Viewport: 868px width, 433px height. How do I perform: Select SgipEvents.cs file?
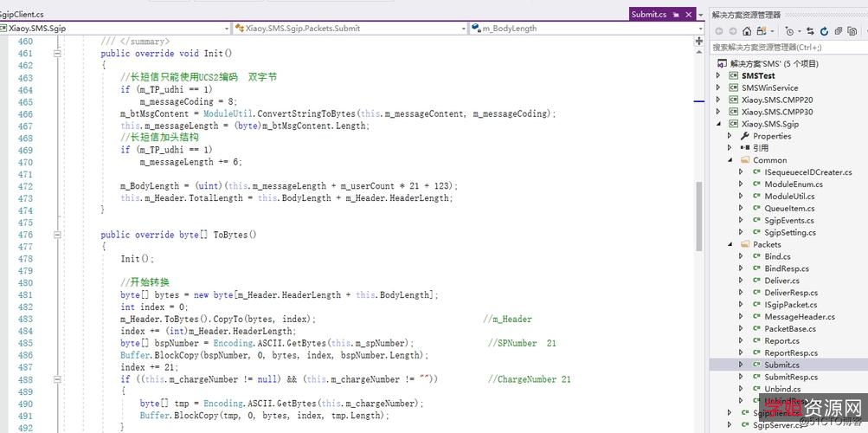pos(789,220)
